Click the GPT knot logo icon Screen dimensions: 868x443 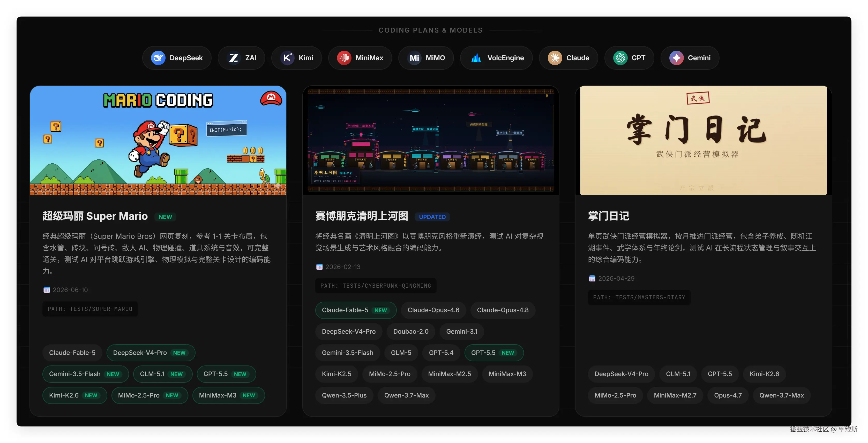click(x=620, y=58)
